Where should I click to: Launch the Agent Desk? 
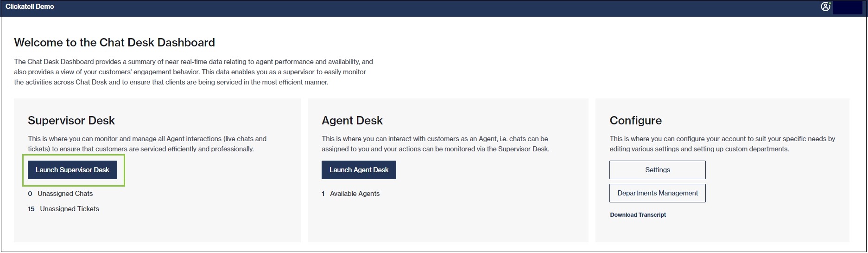click(359, 170)
